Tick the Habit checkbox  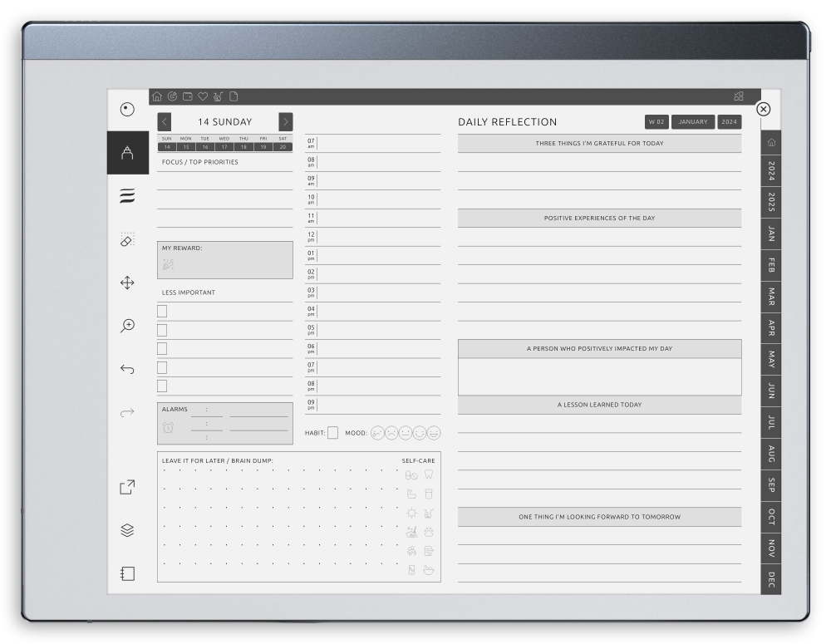pyautogui.click(x=333, y=433)
